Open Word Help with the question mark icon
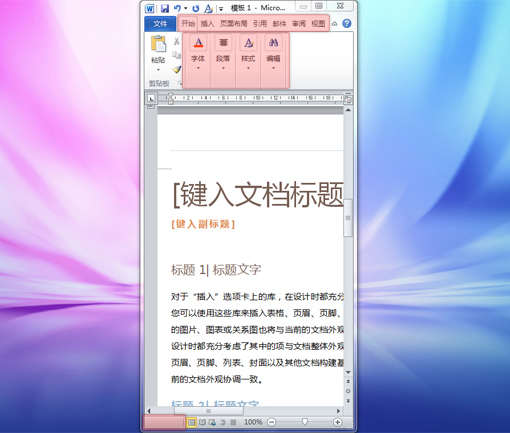This screenshot has height=433, width=510. pos(347,23)
